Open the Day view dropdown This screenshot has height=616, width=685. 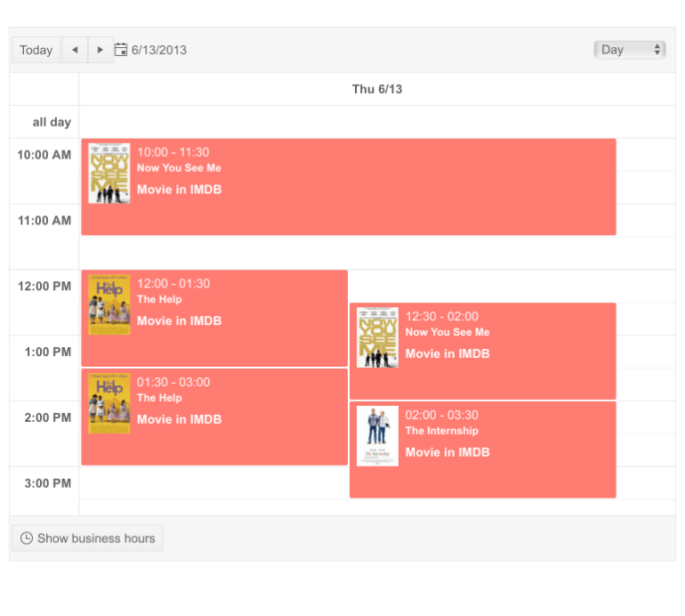pyautogui.click(x=630, y=50)
